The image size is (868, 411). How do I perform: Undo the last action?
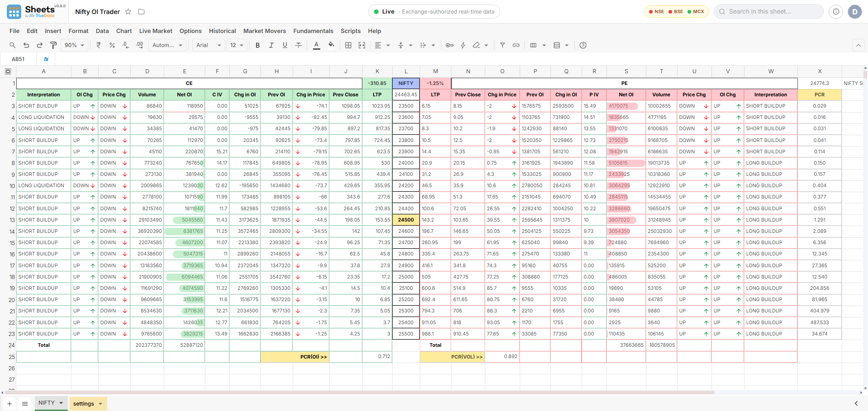(x=26, y=45)
